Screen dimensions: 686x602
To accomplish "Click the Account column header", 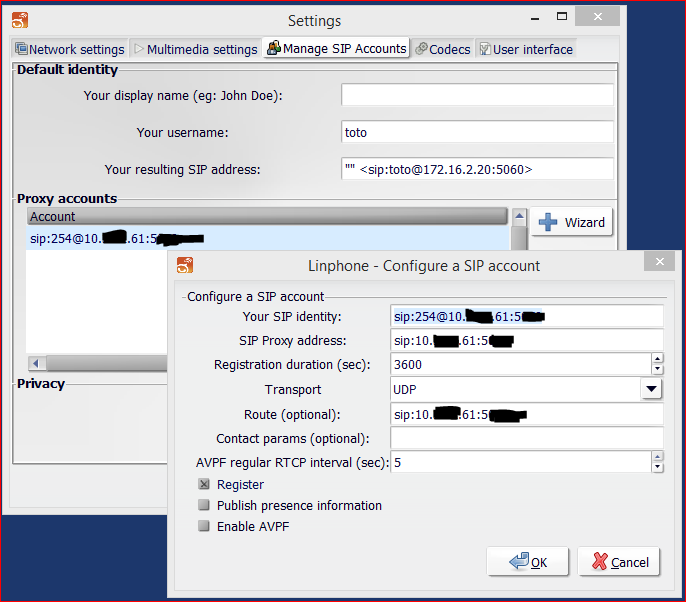I will [267, 216].
